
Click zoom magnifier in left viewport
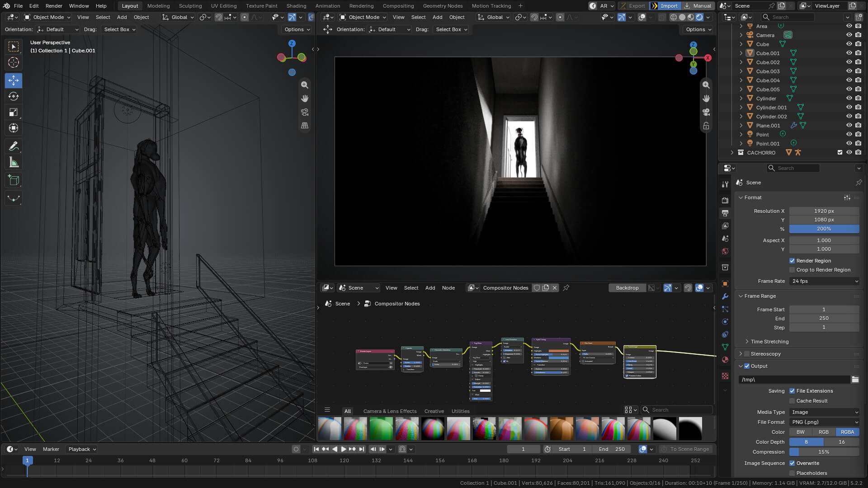click(x=305, y=85)
